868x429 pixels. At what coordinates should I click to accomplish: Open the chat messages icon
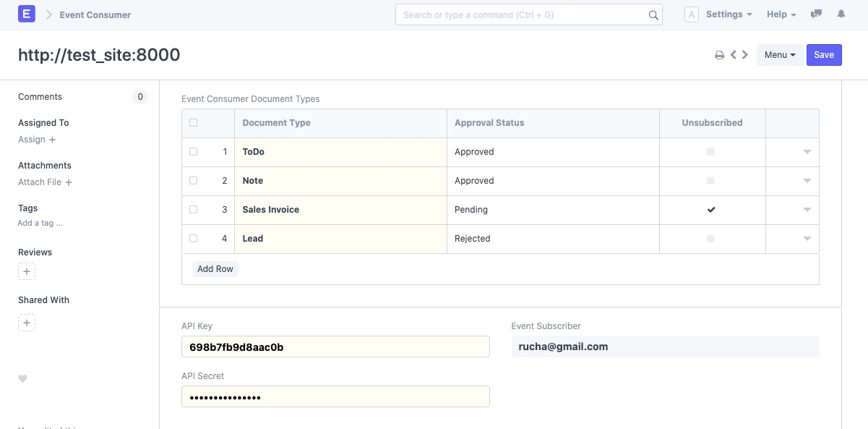[816, 14]
